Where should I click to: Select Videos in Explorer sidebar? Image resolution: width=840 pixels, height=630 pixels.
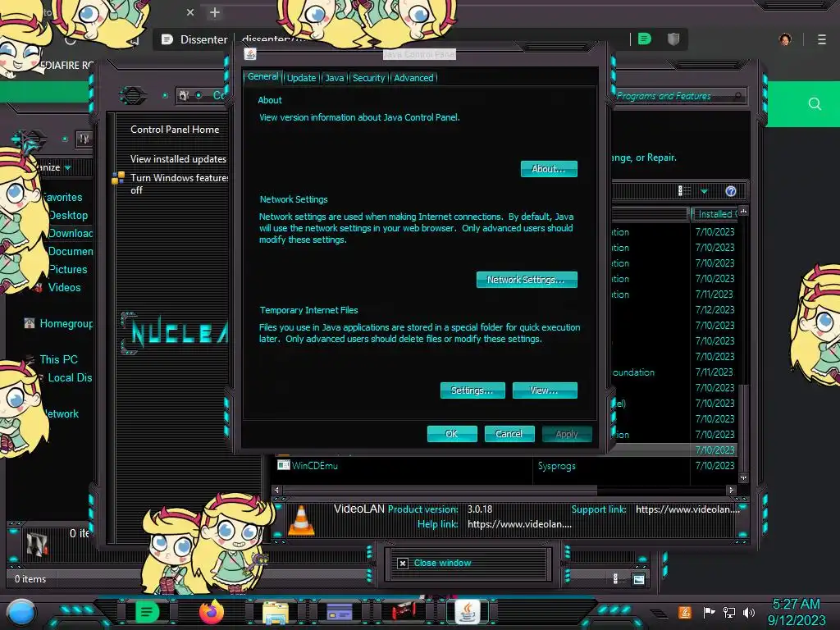(64, 287)
